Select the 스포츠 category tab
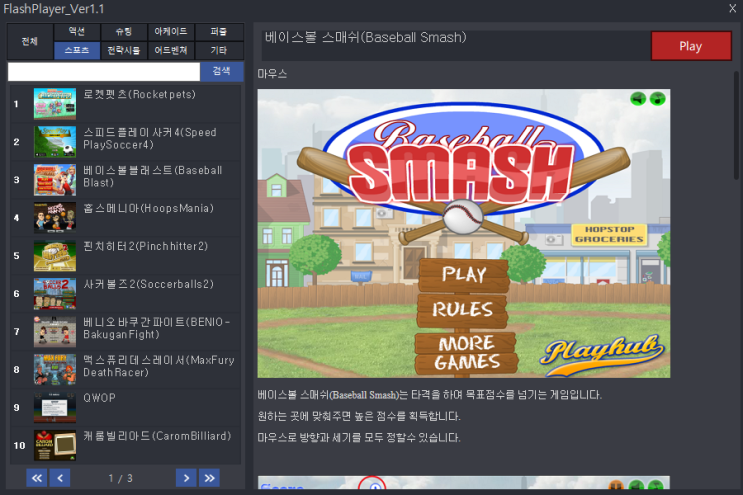Viewport: 743px width, 495px height. tap(77, 50)
